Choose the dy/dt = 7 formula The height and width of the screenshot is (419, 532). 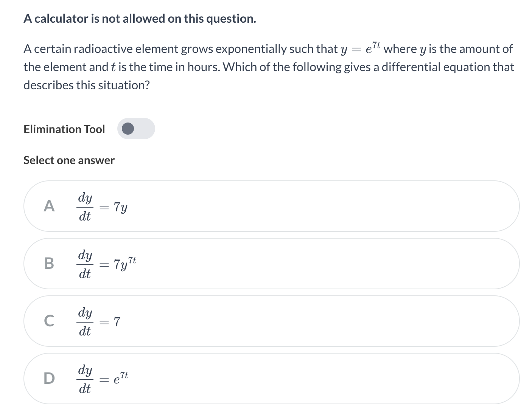coord(98,321)
